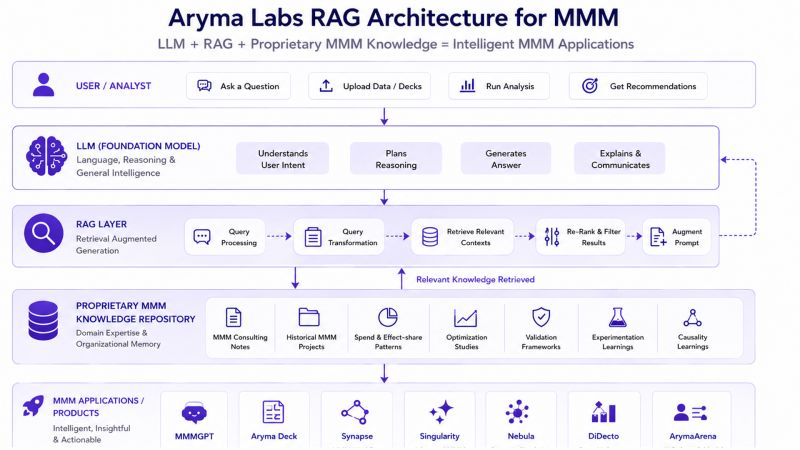Click the Aryma Labs RAG Architecture title
800x450 pixels.
(x=393, y=18)
